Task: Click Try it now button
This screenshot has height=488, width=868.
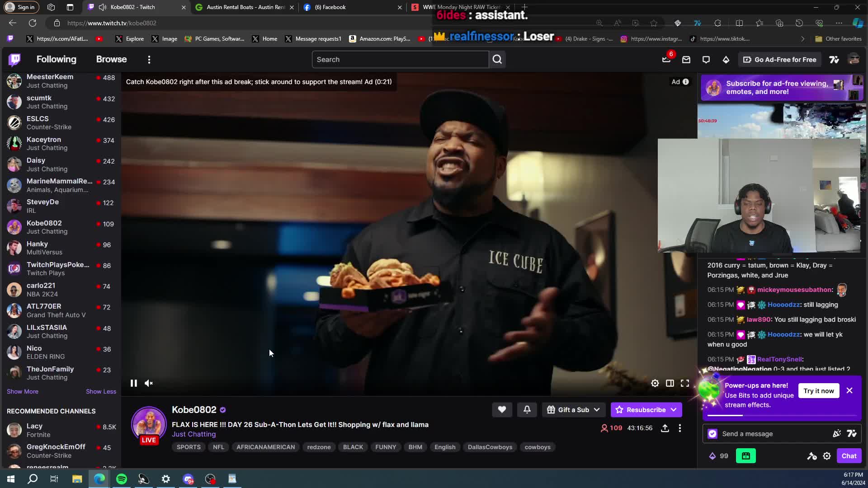Action: pyautogui.click(x=819, y=391)
